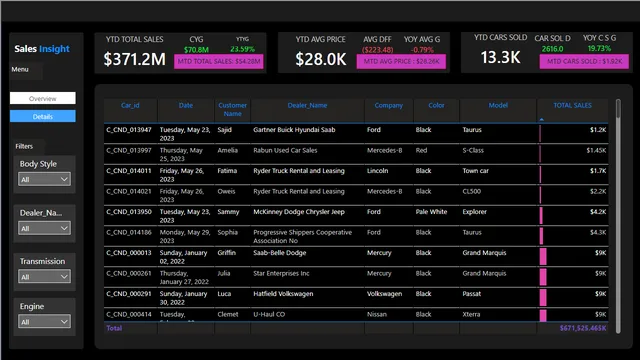
Task: Click dealer Gartner Buick Hyundai Saab
Action: click(x=294, y=130)
